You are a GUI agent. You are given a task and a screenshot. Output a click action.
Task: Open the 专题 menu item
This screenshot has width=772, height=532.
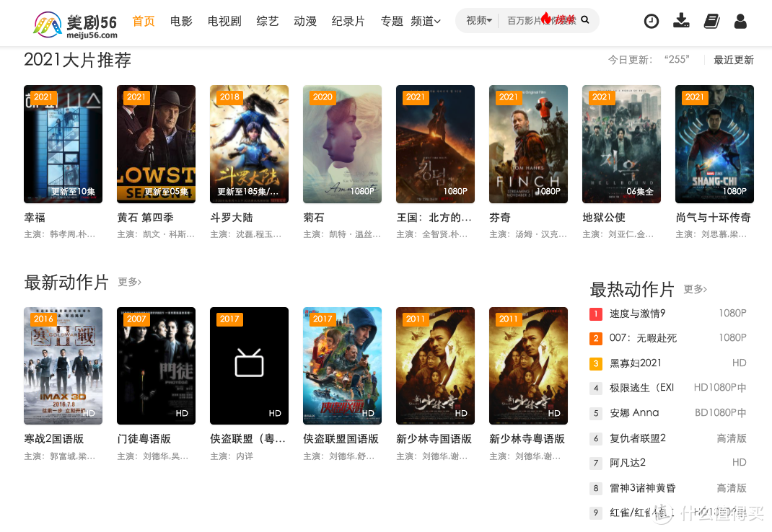[392, 21]
